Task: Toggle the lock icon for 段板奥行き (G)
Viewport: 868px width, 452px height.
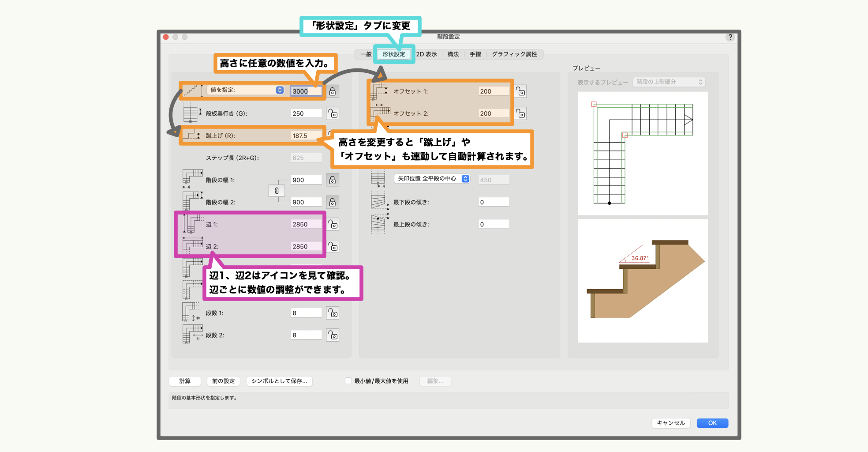Action: 333,113
